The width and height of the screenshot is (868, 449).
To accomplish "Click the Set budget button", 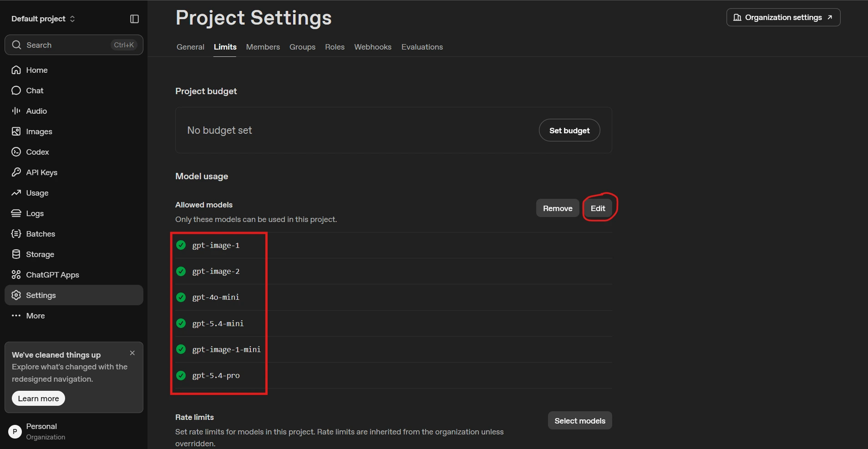I will (569, 131).
